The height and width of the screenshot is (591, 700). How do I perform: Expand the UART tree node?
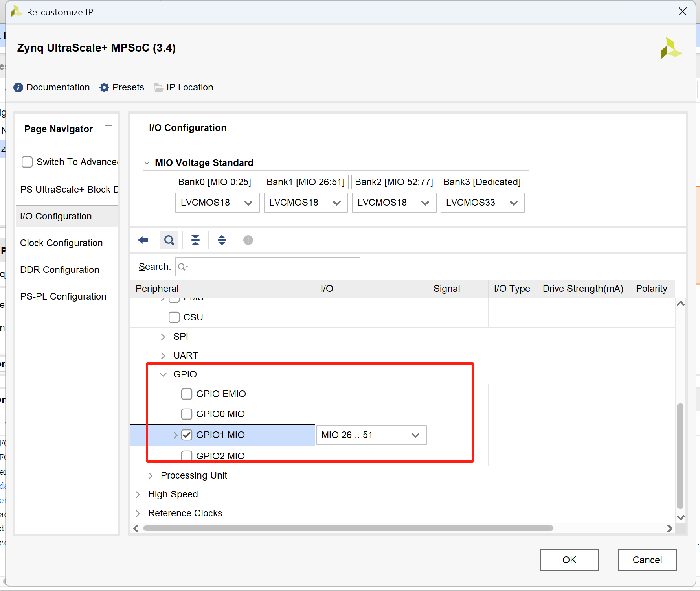point(163,356)
